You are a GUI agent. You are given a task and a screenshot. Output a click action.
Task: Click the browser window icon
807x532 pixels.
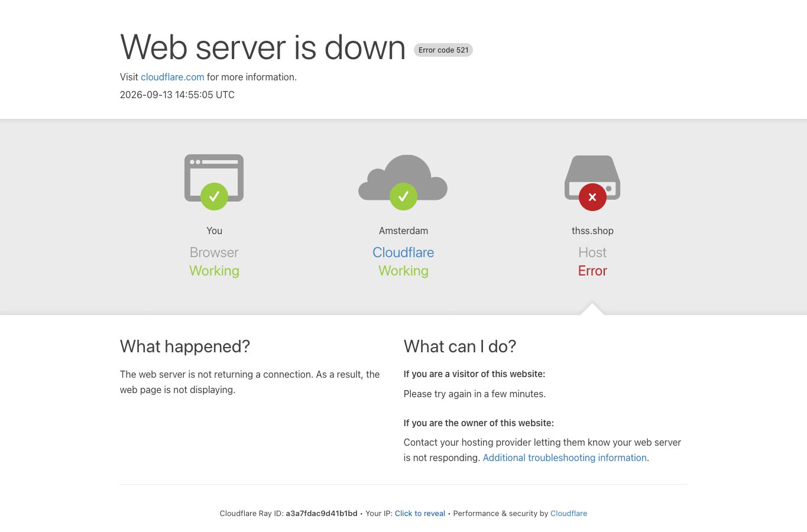214,177
